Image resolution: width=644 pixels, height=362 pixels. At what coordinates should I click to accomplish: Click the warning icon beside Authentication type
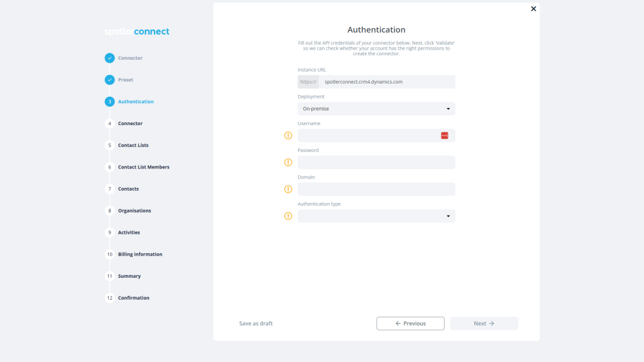[x=288, y=216]
